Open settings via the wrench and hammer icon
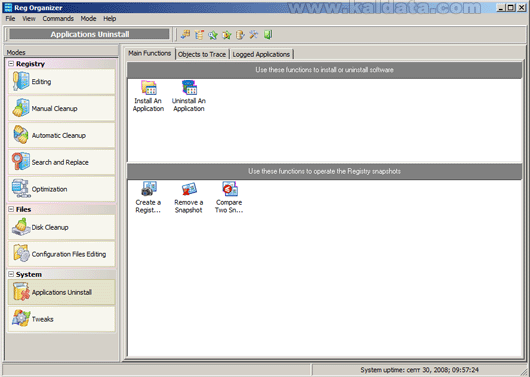Screen dimensions: 530x377 tap(254, 34)
